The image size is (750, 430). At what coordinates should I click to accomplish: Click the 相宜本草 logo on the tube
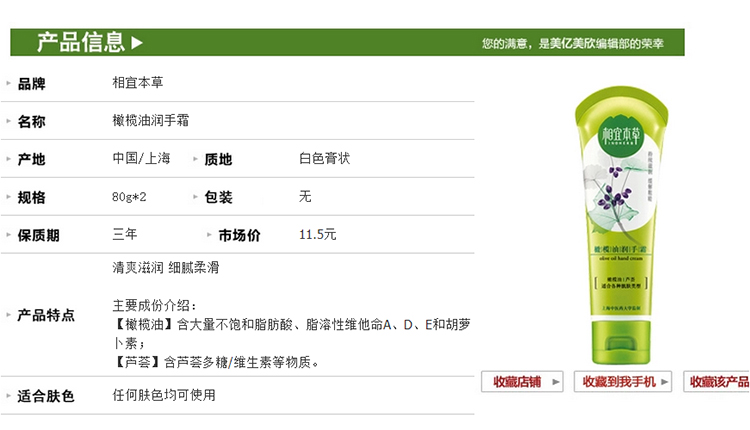click(x=620, y=135)
